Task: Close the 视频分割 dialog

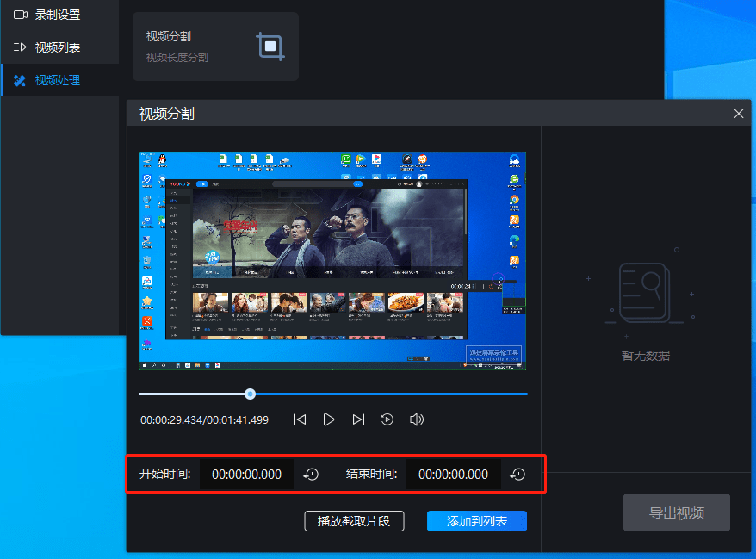Action: tap(738, 114)
